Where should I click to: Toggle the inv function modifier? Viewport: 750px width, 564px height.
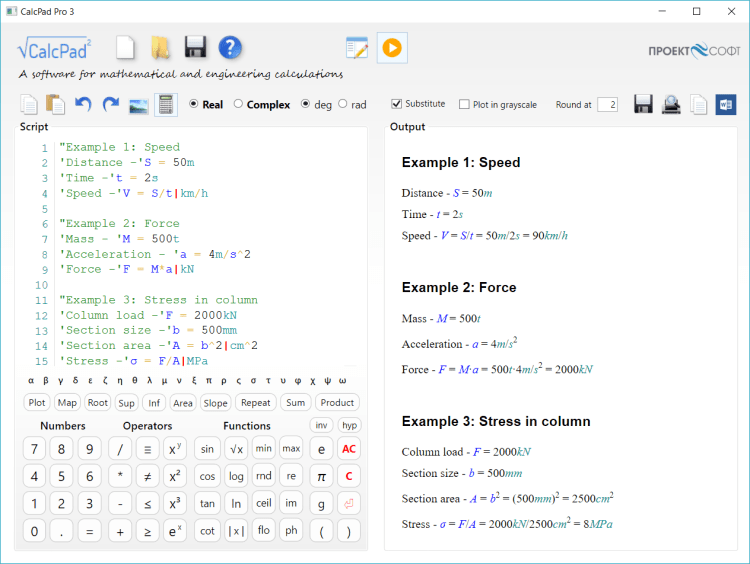point(321,425)
